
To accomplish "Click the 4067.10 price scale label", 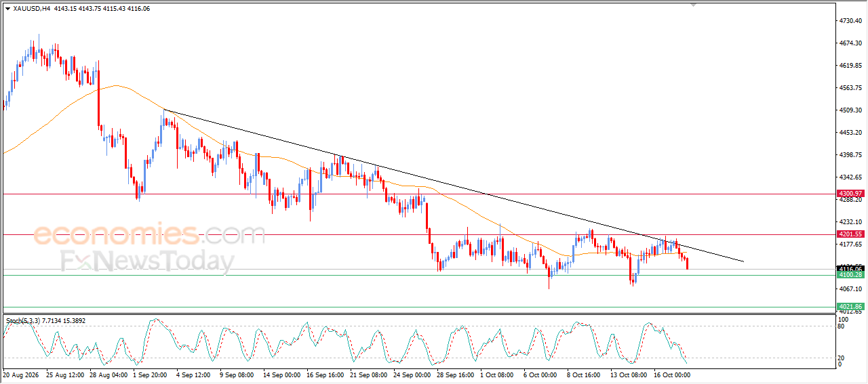I will pyautogui.click(x=850, y=289).
